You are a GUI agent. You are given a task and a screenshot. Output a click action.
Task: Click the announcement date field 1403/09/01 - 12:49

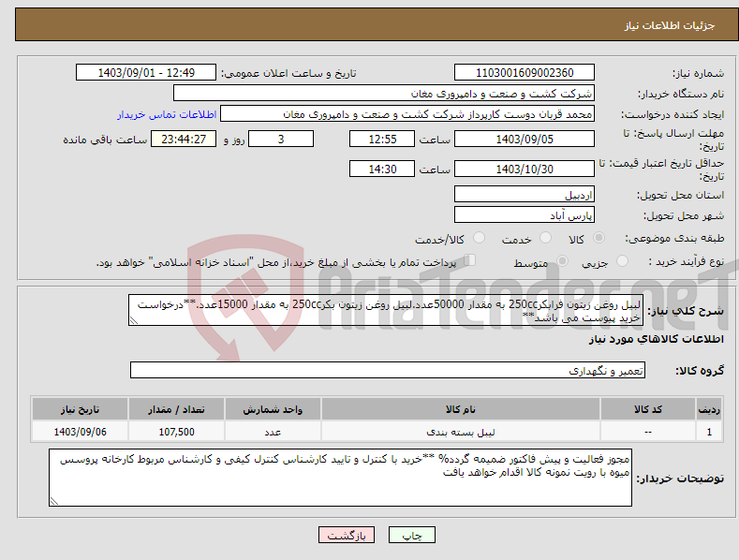[x=145, y=73]
